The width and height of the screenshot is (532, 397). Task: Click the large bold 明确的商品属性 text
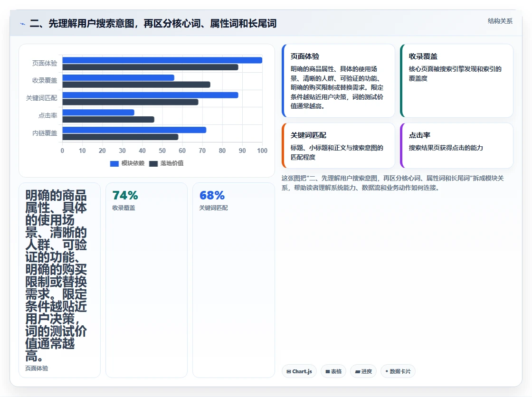(56, 275)
